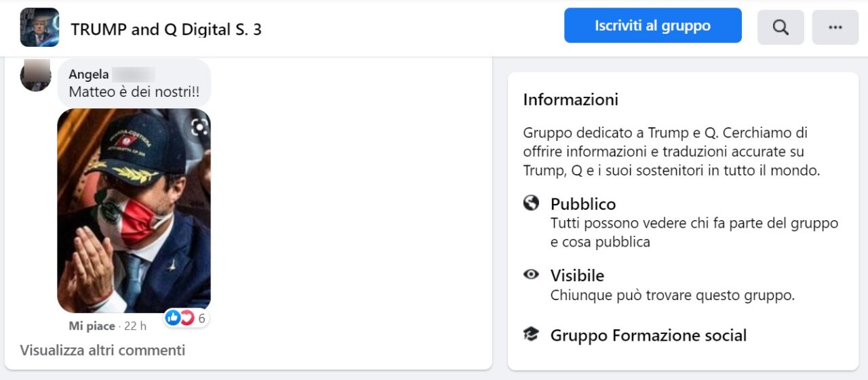Like the comment with Mi piace
Image resolution: width=868 pixels, height=380 pixels.
(x=92, y=326)
